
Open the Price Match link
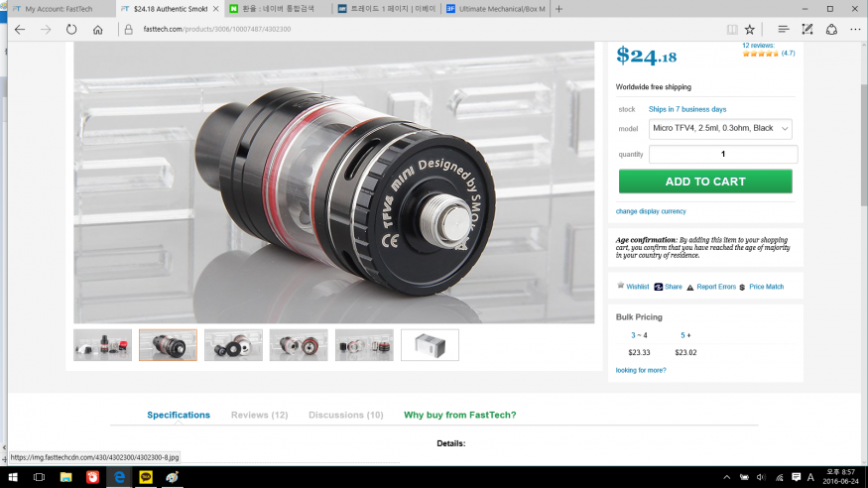(766, 287)
